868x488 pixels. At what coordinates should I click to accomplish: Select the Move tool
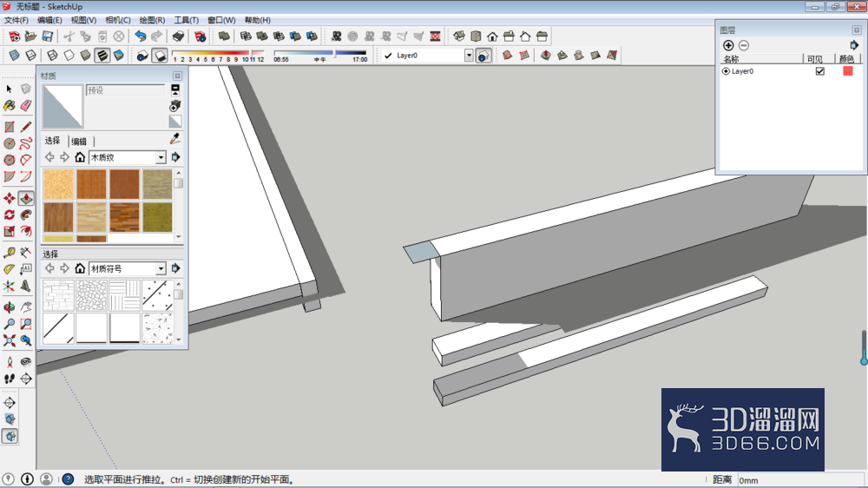pyautogui.click(x=10, y=198)
